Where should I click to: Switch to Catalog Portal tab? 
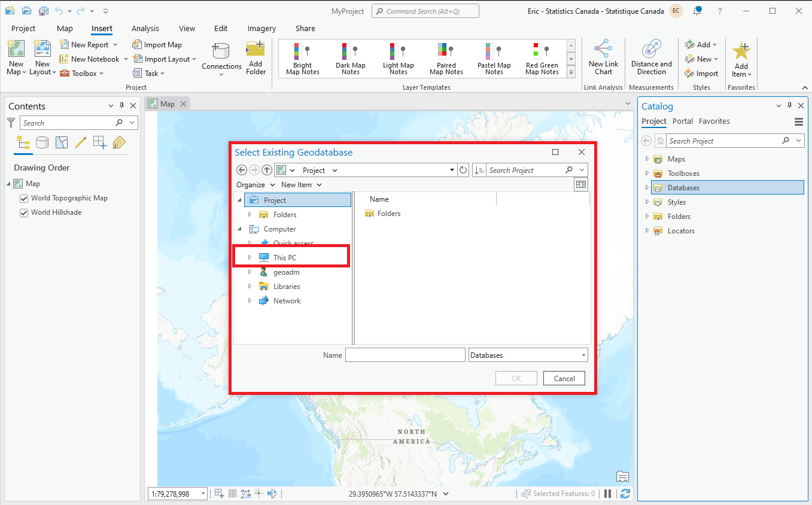point(682,121)
